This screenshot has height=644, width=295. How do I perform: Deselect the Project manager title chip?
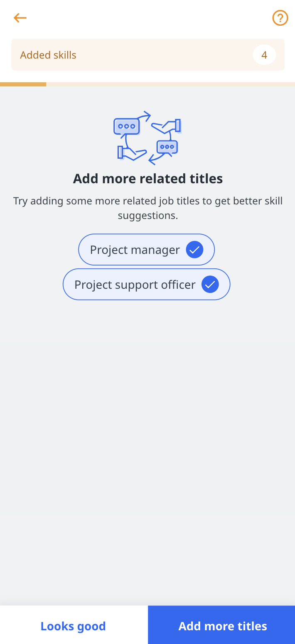point(147,250)
